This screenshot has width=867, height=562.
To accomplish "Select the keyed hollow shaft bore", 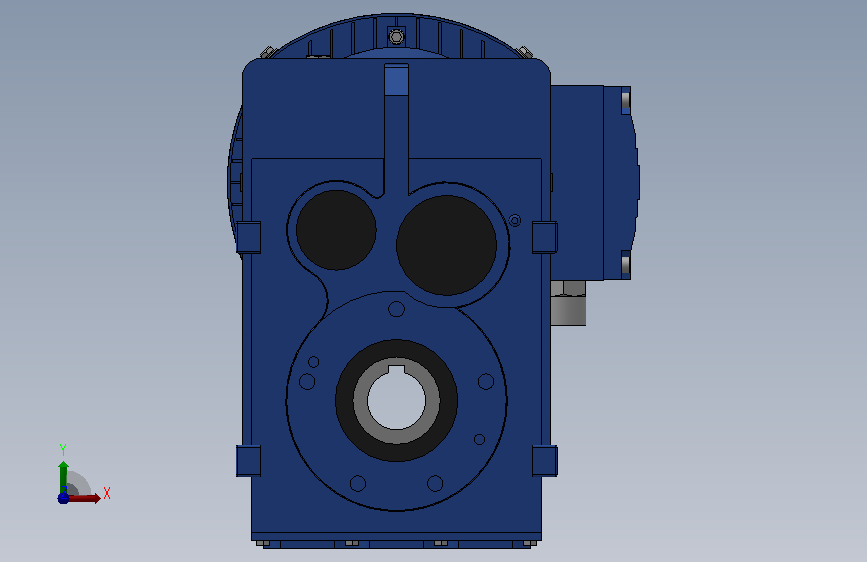I will [x=396, y=400].
